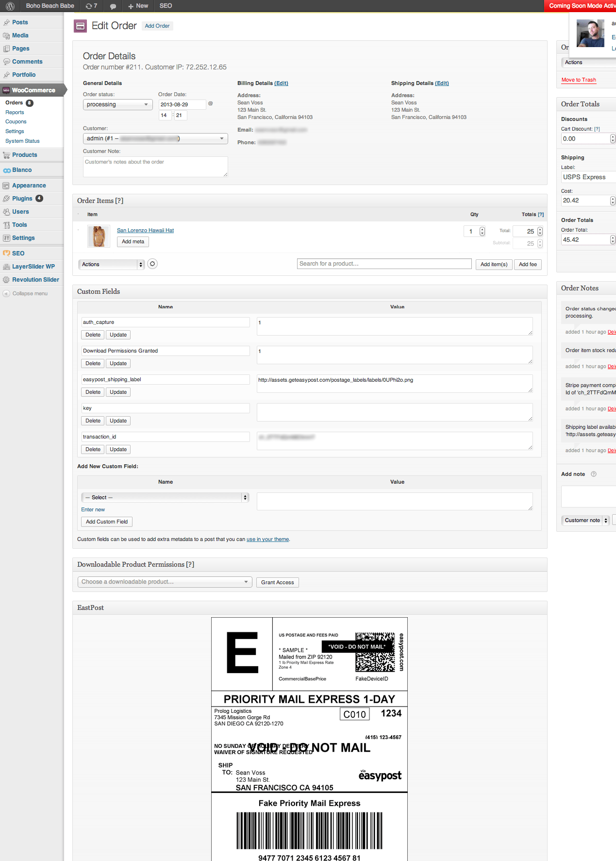Click the Blanco icon in sidebar
Image resolution: width=616 pixels, height=861 pixels.
(x=6, y=170)
